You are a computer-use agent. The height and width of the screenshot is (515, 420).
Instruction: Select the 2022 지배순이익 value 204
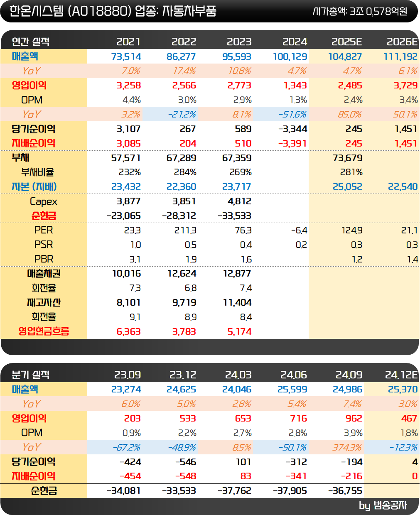click(x=188, y=143)
